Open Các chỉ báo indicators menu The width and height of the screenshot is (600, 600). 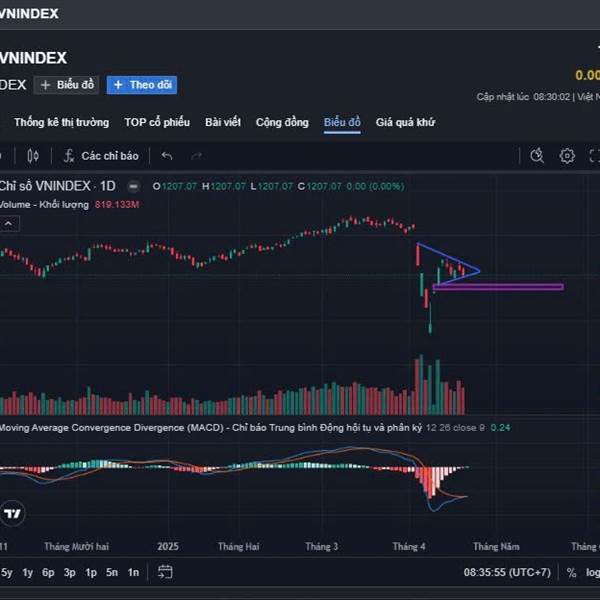coord(101,156)
